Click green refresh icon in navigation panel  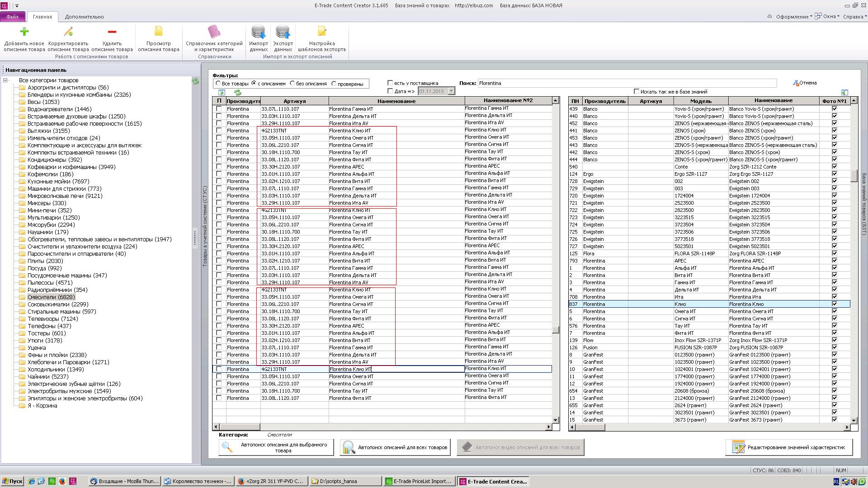(x=195, y=81)
